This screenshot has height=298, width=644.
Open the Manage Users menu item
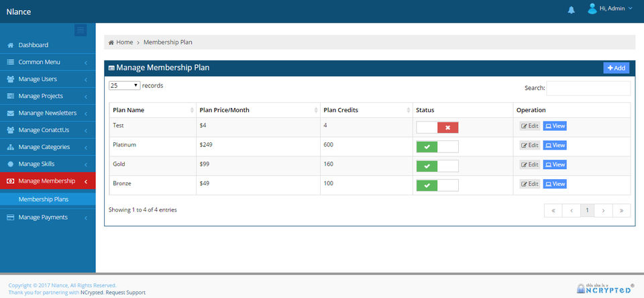pos(48,79)
